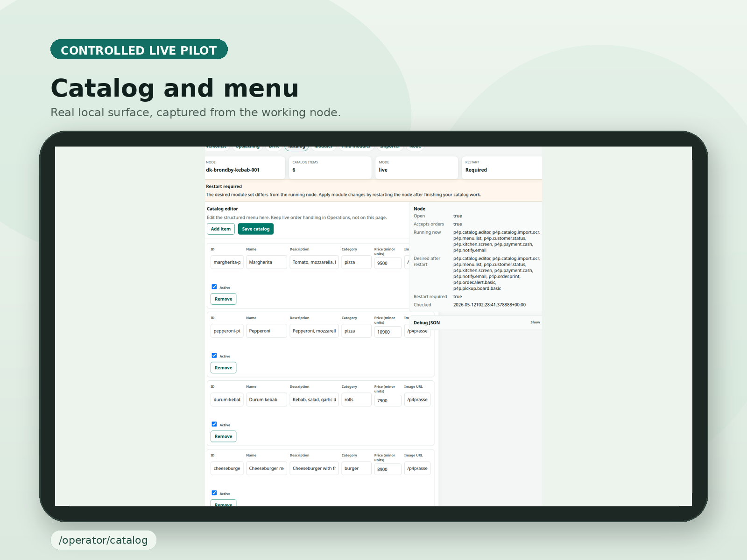Edit the burger category field
The image size is (747, 560).
click(x=356, y=468)
